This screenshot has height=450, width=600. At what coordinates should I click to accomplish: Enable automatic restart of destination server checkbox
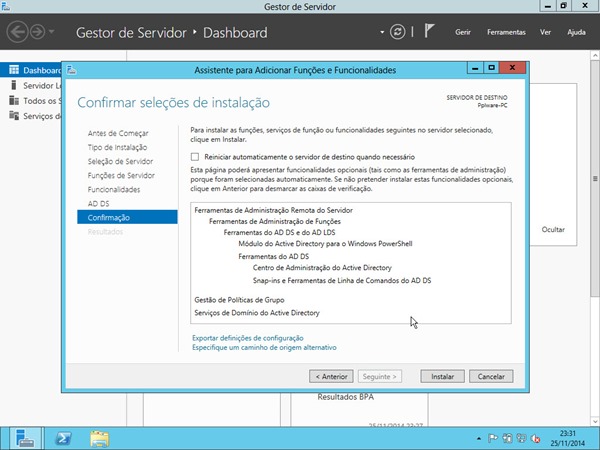pos(195,157)
